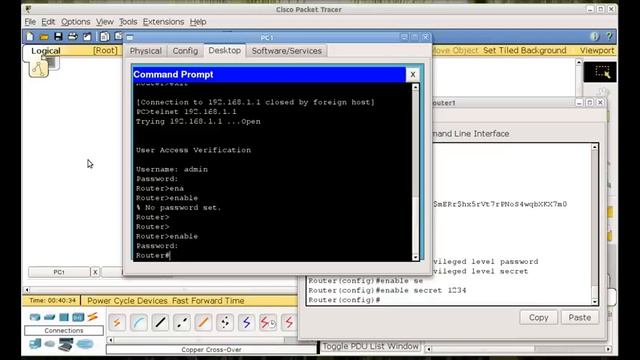Select the Desktop tab in PC1

coord(224,50)
